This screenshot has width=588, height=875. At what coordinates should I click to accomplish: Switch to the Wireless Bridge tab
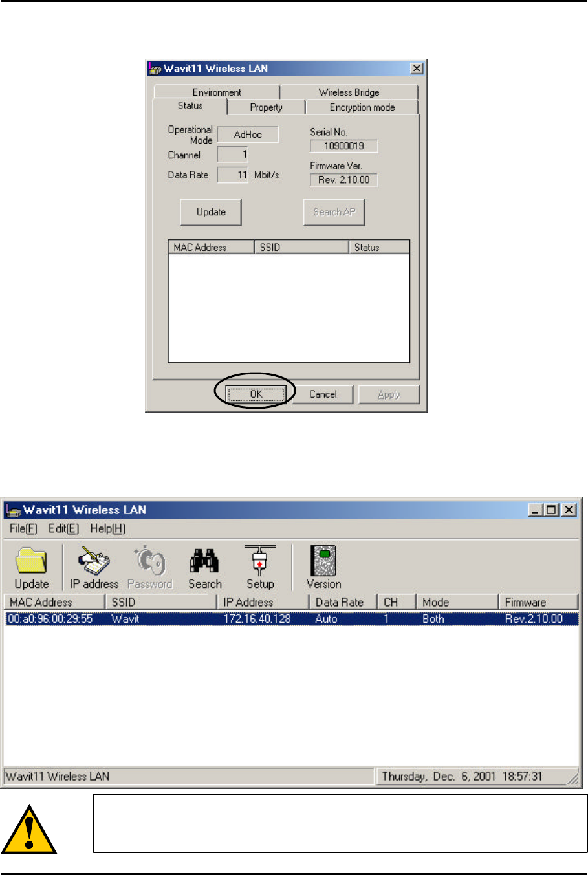tap(349, 92)
